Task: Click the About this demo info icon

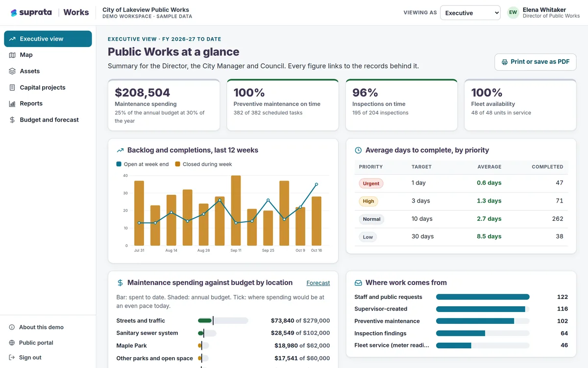Action: pyautogui.click(x=12, y=327)
